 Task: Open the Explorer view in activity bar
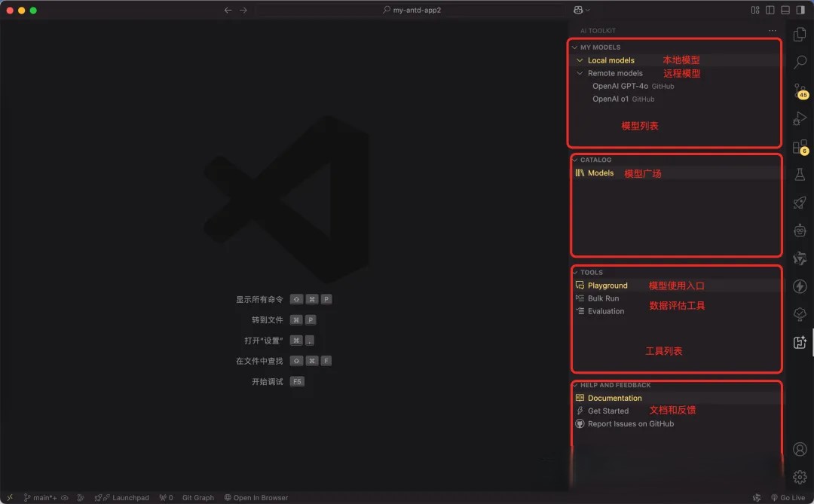coord(800,34)
